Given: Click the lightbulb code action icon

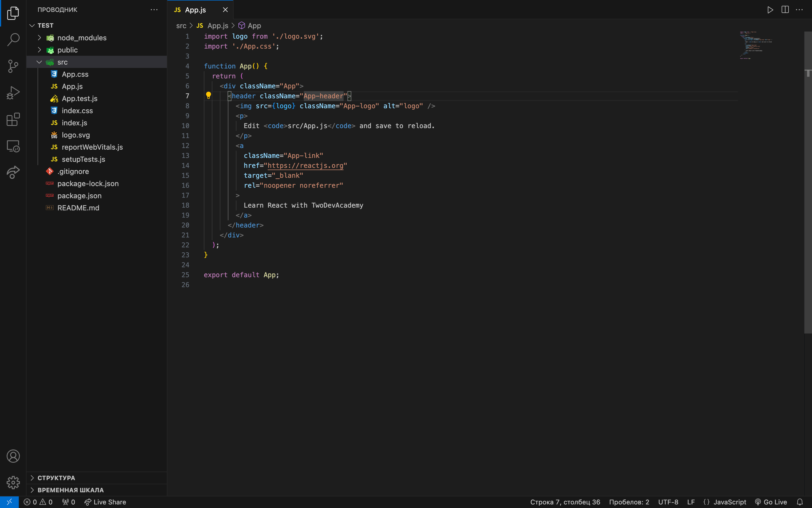Looking at the screenshot, I should click(x=208, y=96).
